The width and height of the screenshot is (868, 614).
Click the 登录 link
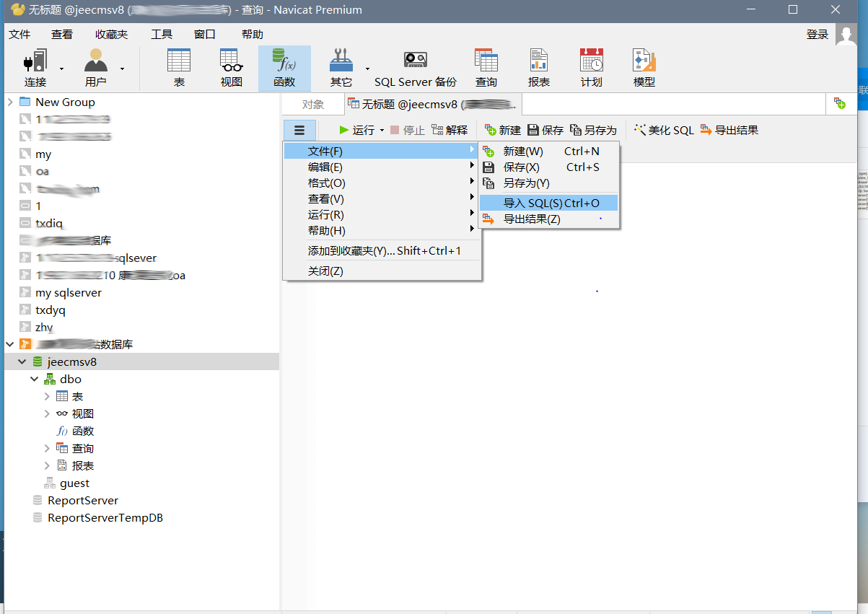coord(817,34)
